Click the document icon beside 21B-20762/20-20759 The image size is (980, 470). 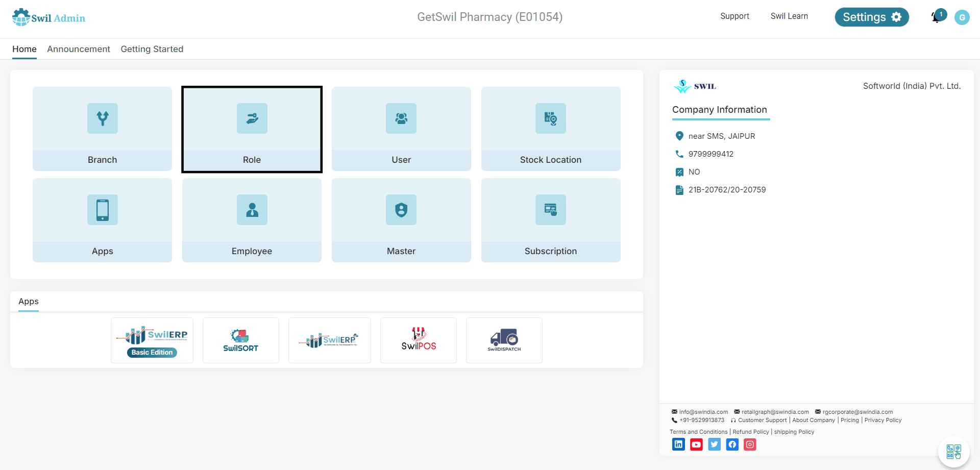coord(679,190)
